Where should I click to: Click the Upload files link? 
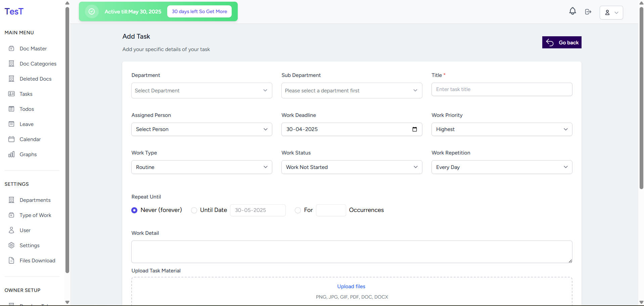351,286
